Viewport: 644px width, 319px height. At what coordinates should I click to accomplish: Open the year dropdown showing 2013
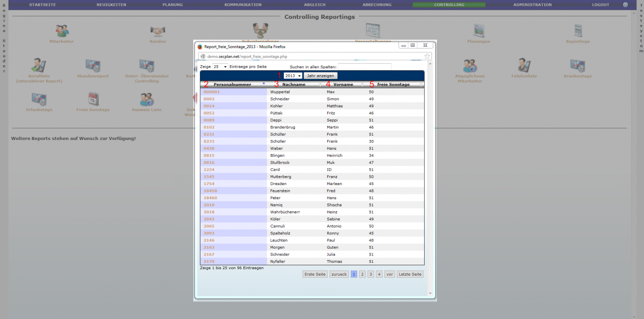293,76
